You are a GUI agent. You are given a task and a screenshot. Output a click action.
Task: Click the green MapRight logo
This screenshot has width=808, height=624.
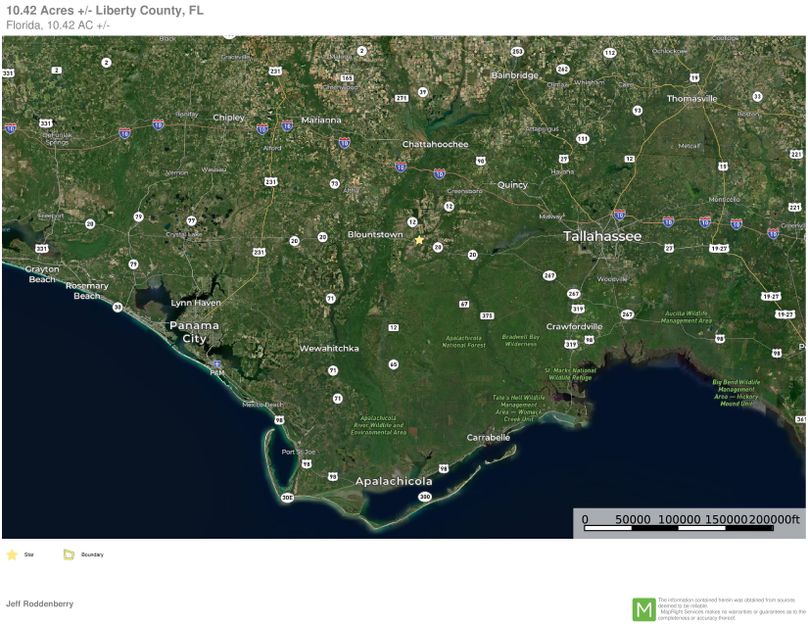pyautogui.click(x=645, y=607)
